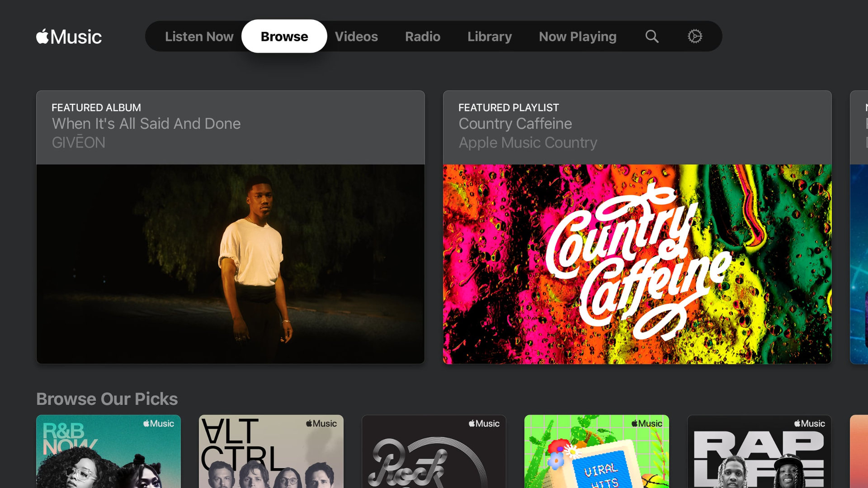This screenshot has height=488, width=868.
Task: Switch to the Listen Now tab
Action: (x=199, y=37)
